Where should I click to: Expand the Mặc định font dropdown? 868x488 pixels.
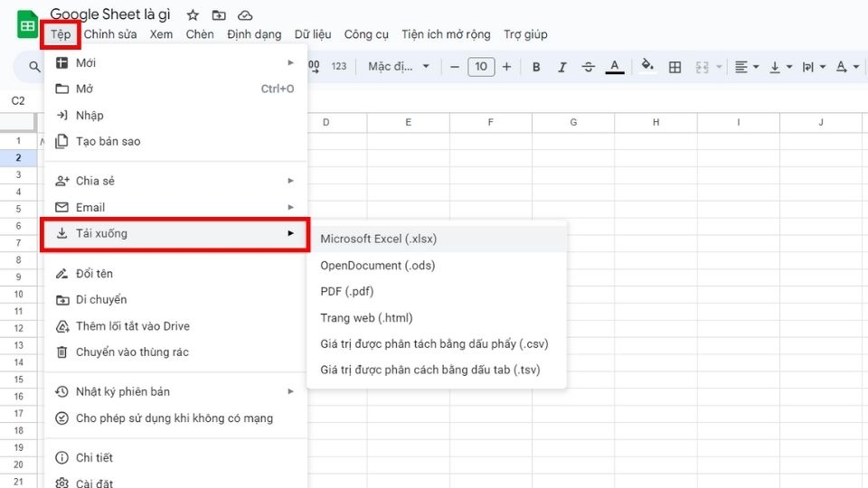tap(399, 66)
